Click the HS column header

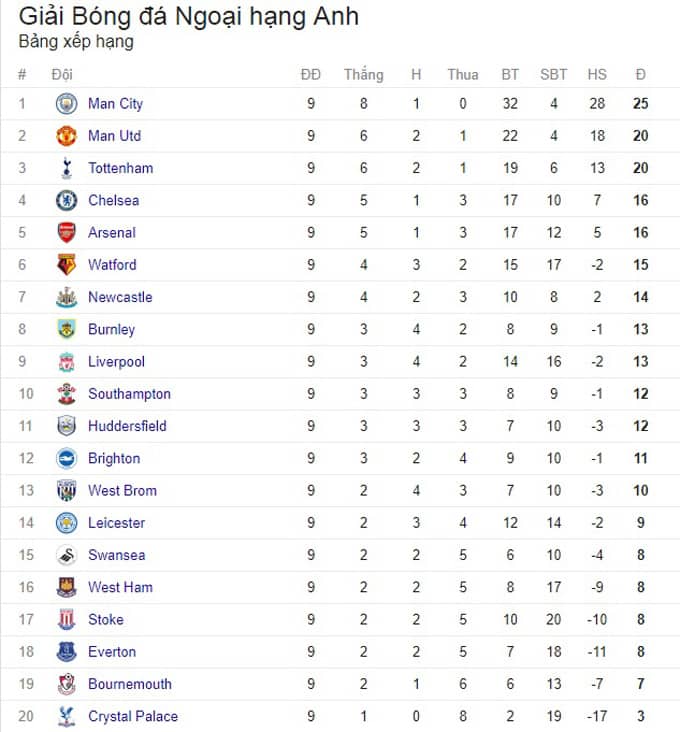[597, 75]
